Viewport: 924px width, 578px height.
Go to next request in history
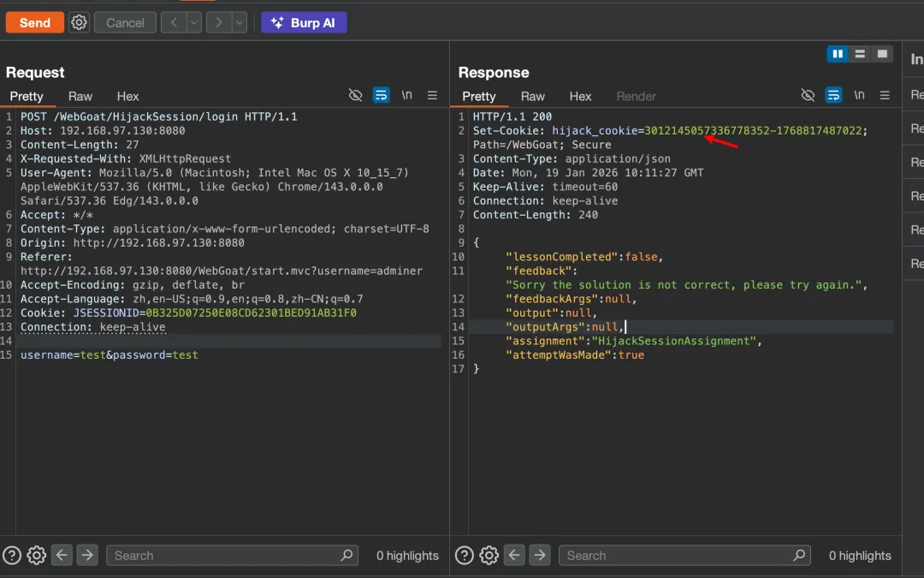tap(219, 22)
